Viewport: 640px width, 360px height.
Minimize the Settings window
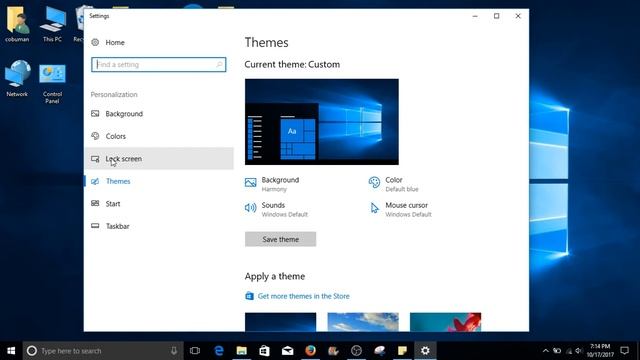[475, 16]
